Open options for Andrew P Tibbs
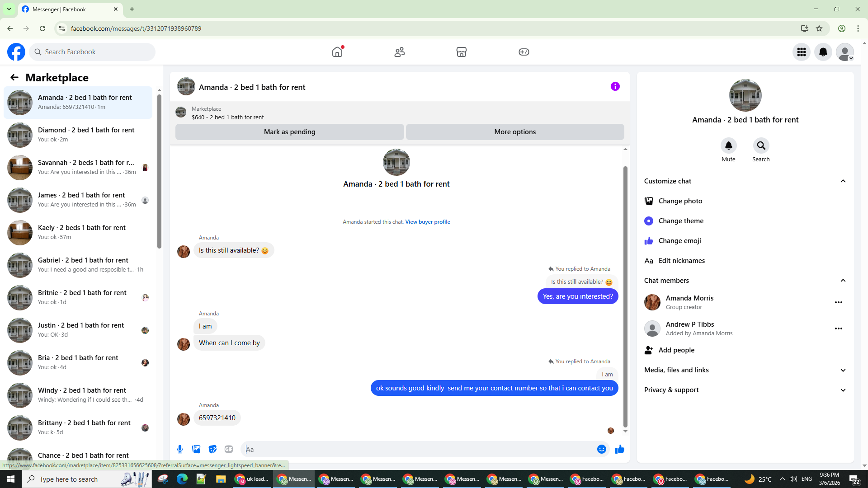This screenshot has width=868, height=488. point(838,328)
